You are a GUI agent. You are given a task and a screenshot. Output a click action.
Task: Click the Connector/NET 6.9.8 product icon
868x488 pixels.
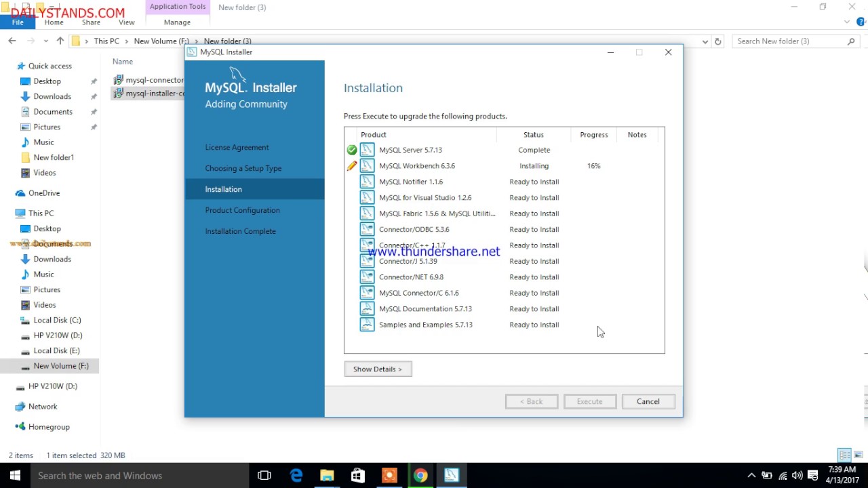click(367, 277)
